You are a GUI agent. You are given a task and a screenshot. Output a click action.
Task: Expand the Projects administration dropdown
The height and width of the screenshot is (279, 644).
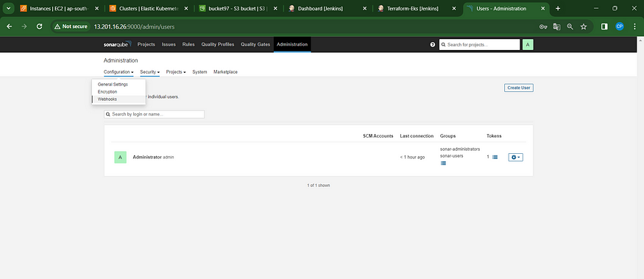click(176, 72)
